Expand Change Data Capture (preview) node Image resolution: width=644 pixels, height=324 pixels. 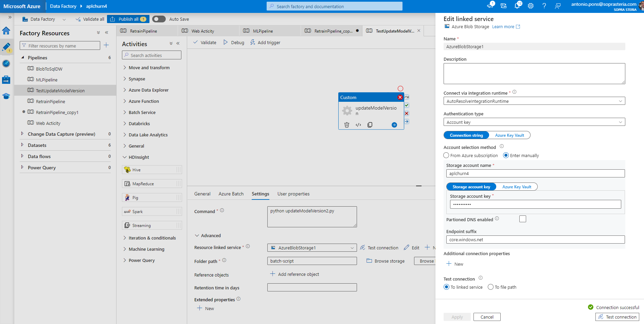click(x=22, y=134)
